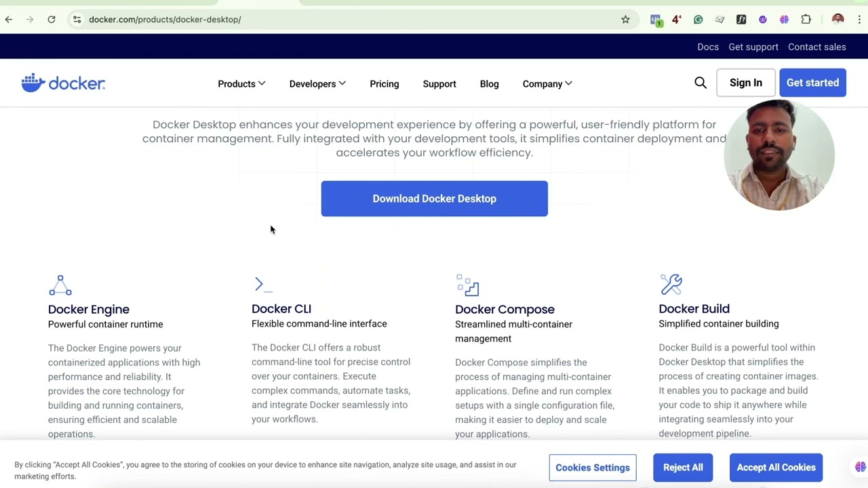Image resolution: width=868 pixels, height=488 pixels.
Task: Click Contact sales link
Action: tap(817, 47)
